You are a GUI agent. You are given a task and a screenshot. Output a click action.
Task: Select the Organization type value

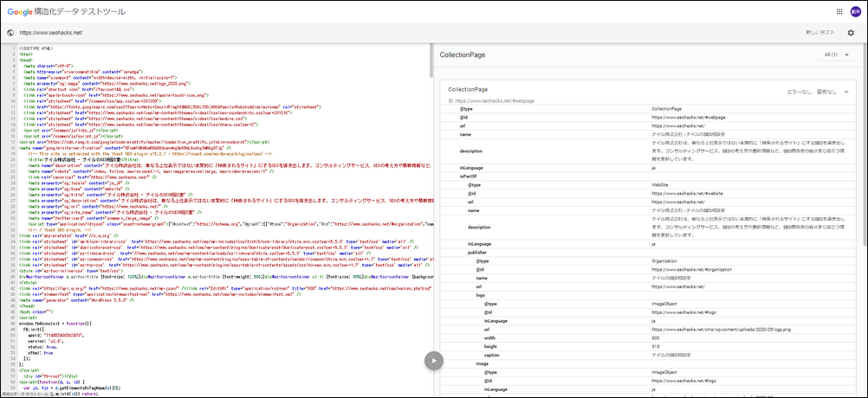(664, 260)
